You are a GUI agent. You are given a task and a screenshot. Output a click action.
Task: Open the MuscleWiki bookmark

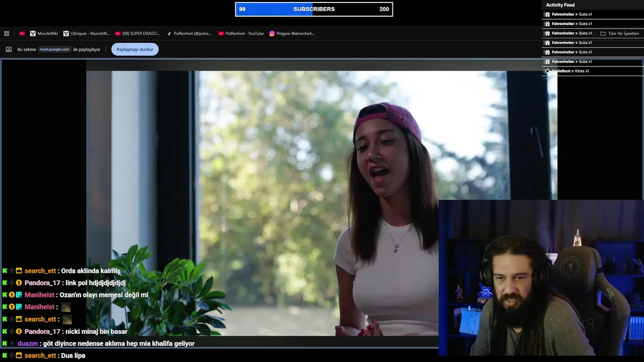coord(44,34)
